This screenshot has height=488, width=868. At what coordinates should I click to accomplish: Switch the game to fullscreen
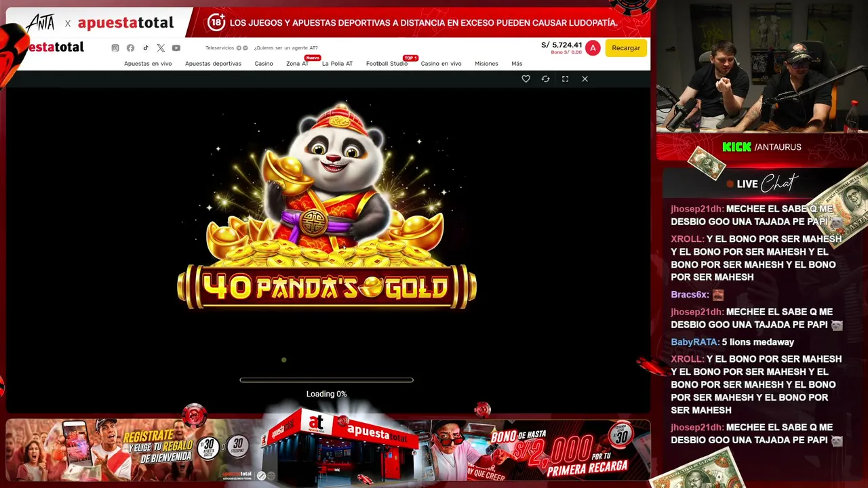click(565, 79)
